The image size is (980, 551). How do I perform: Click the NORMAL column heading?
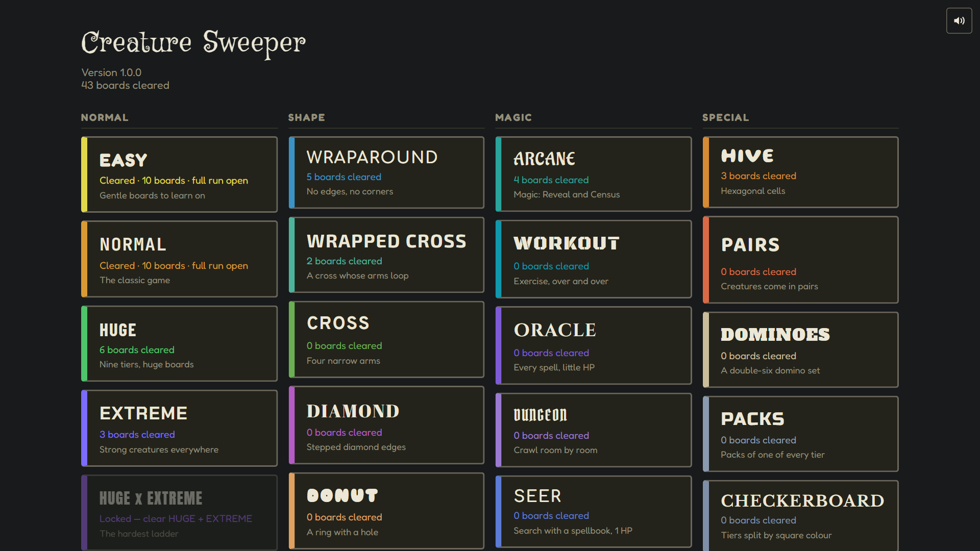click(x=105, y=117)
